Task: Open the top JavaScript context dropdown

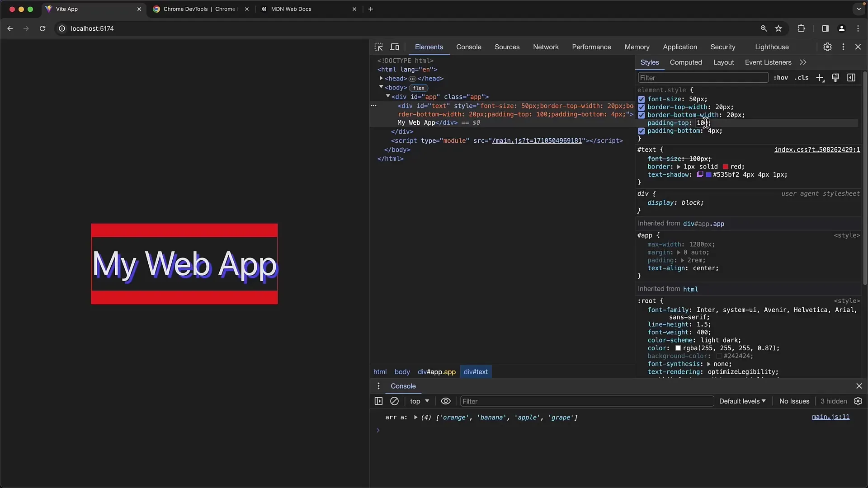Action: pyautogui.click(x=420, y=401)
